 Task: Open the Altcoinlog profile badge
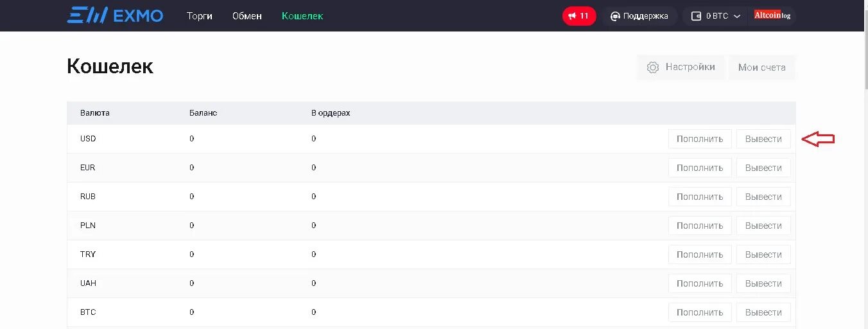[772, 15]
